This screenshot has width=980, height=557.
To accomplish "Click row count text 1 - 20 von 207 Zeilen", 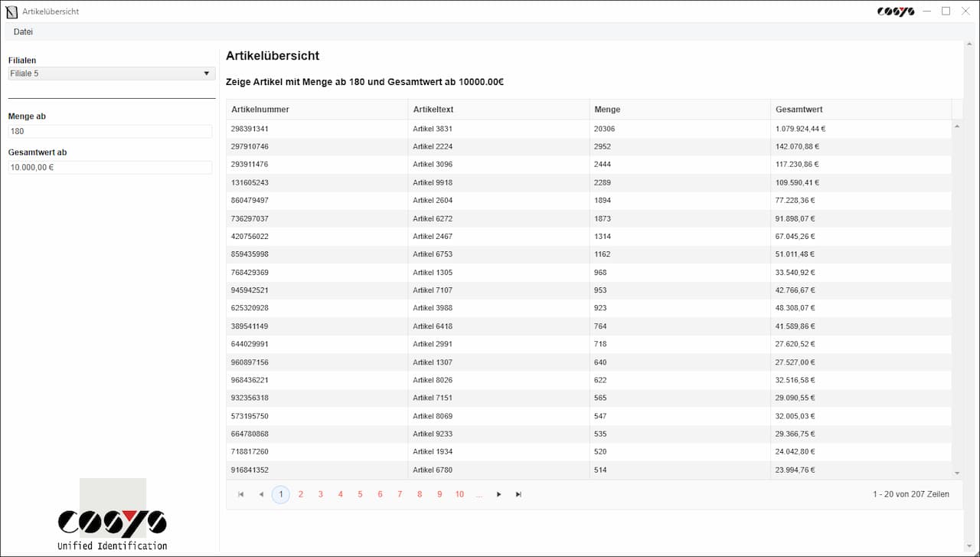I will [910, 495].
